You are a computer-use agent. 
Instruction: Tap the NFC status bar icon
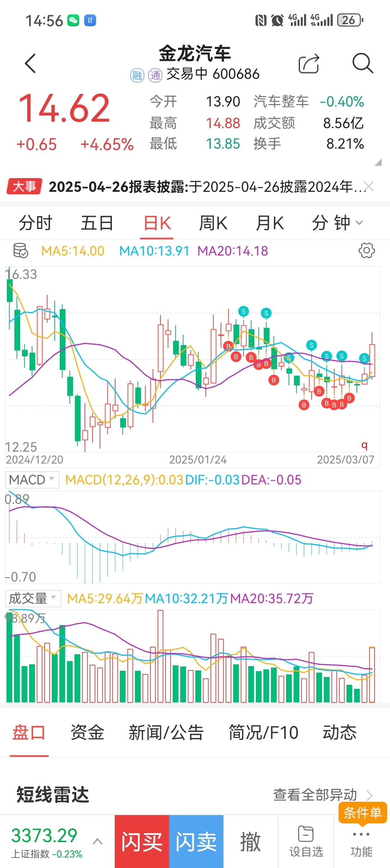pos(261,21)
